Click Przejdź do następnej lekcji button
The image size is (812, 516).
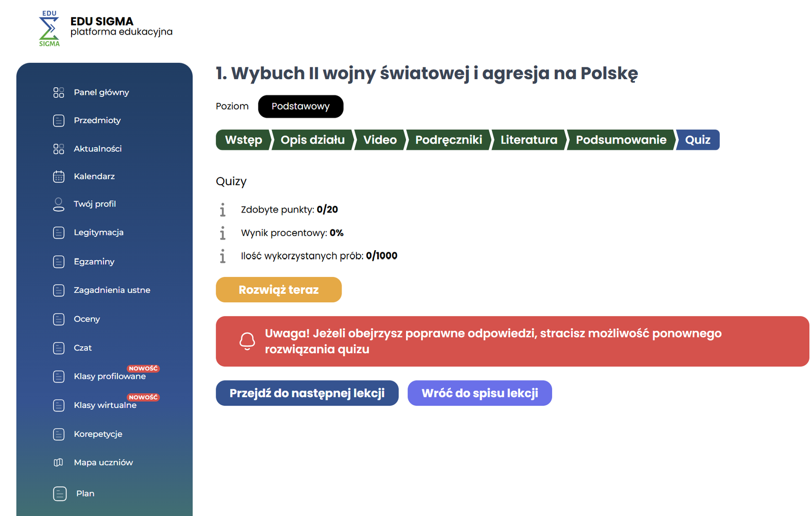point(307,393)
